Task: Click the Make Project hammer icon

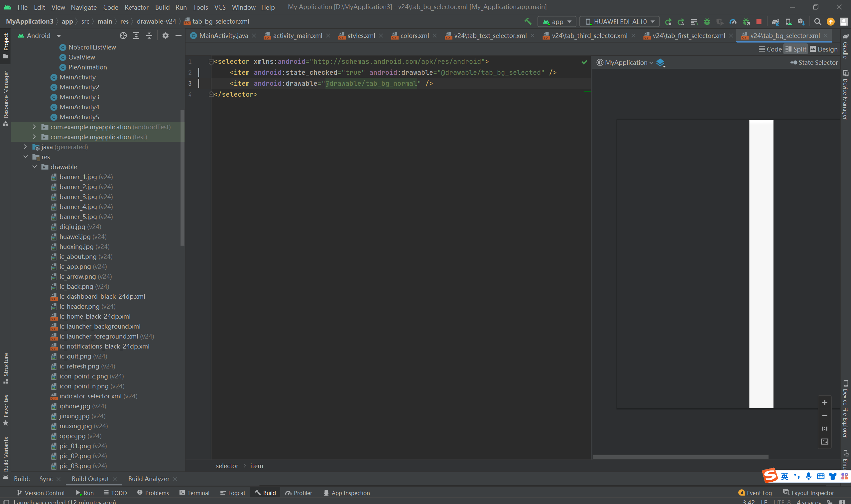Action: pyautogui.click(x=528, y=22)
